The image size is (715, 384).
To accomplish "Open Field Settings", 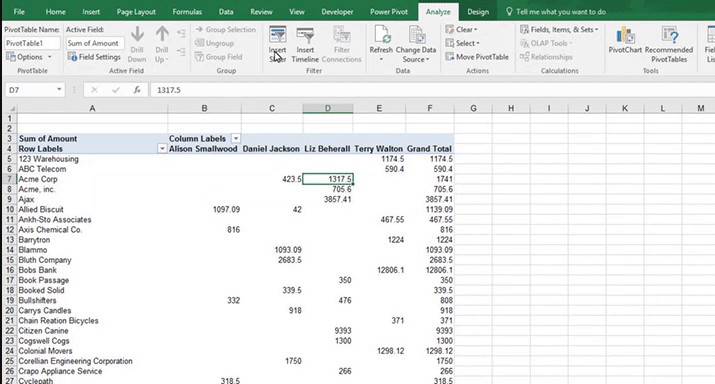I will (x=94, y=57).
